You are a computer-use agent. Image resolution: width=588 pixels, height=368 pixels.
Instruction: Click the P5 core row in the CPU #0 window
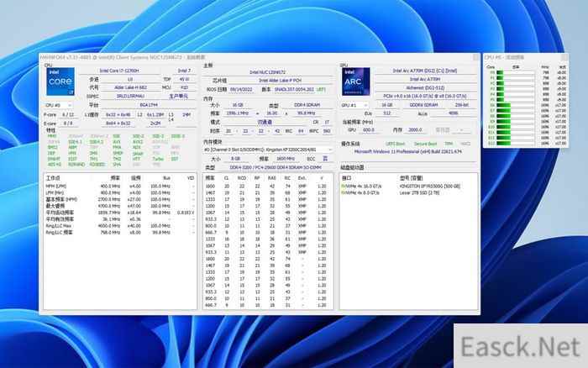[526, 100]
